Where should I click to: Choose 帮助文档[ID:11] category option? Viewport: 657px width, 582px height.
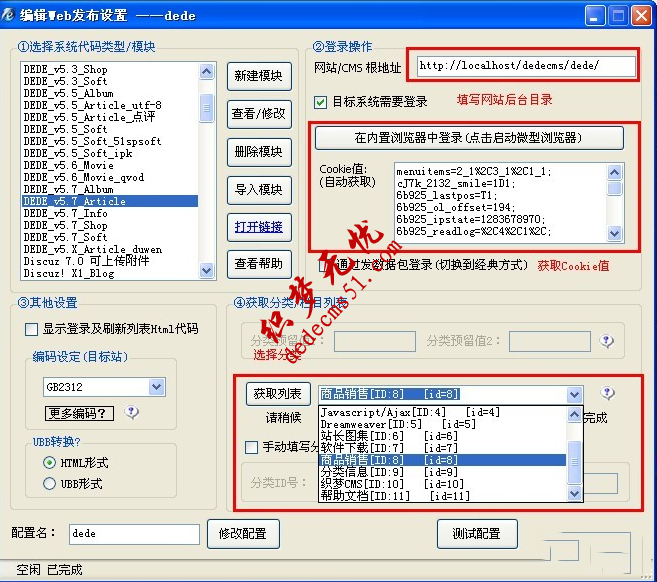pyautogui.click(x=443, y=496)
